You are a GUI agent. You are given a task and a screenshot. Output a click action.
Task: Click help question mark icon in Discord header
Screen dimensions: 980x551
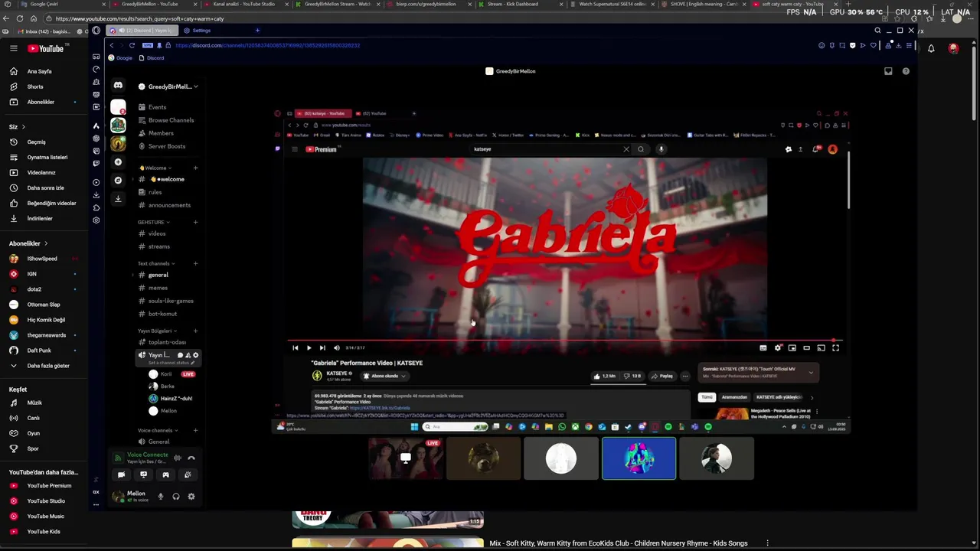tap(906, 71)
